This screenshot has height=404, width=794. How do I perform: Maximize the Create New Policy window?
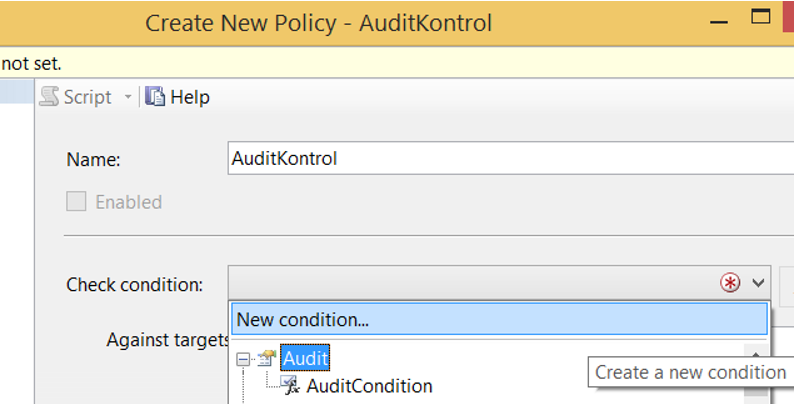point(760,17)
